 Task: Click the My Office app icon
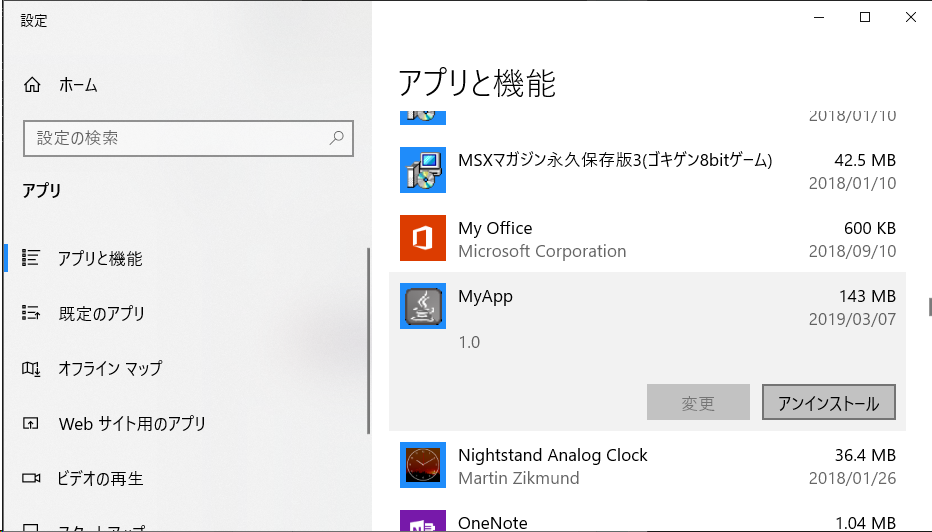coord(423,238)
